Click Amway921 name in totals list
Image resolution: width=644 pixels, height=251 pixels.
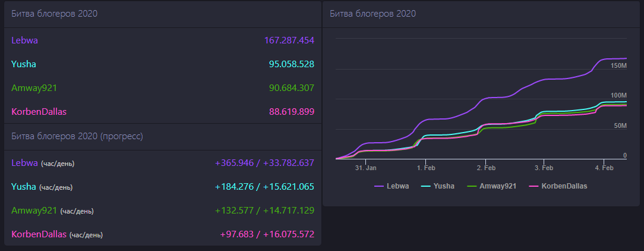(x=34, y=88)
